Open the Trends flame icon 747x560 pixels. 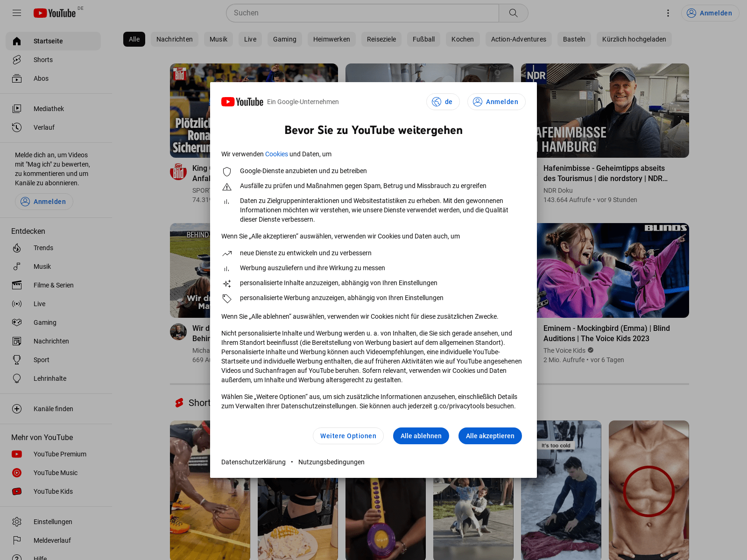click(17, 248)
